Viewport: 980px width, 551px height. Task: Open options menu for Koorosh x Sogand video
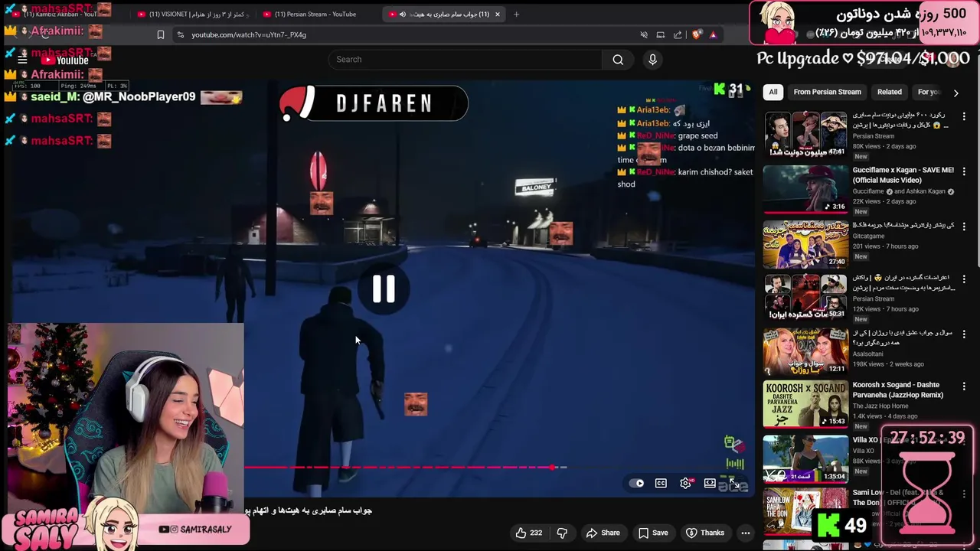pos(964,387)
